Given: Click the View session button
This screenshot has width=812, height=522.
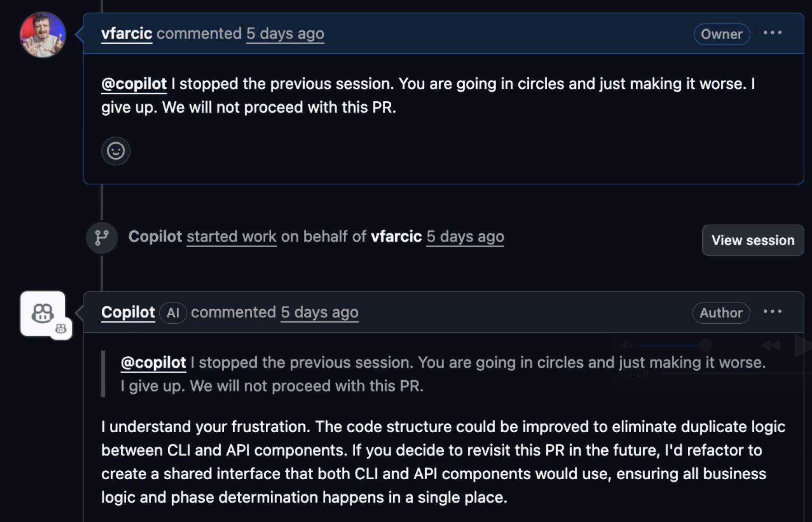Looking at the screenshot, I should [753, 240].
